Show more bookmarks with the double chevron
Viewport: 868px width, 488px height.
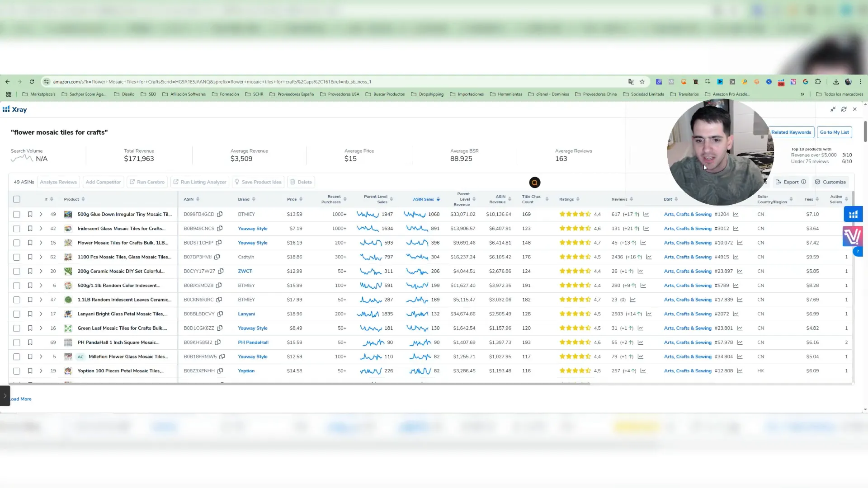pos(802,94)
